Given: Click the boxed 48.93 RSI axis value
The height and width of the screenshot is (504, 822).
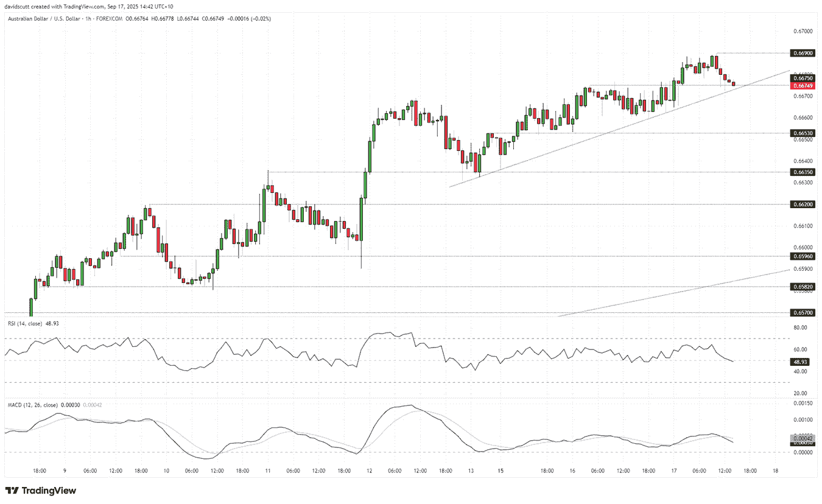Looking at the screenshot, I should coord(799,361).
